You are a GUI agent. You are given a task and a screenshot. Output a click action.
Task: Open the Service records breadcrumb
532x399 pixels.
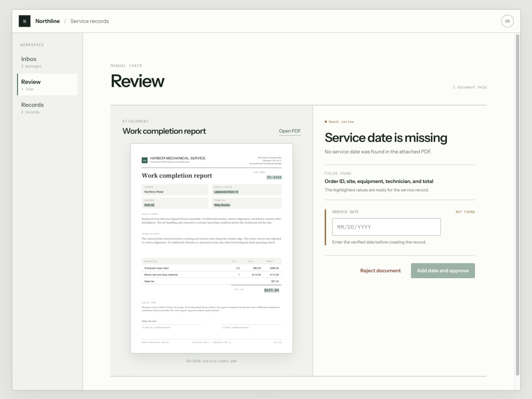tap(89, 21)
